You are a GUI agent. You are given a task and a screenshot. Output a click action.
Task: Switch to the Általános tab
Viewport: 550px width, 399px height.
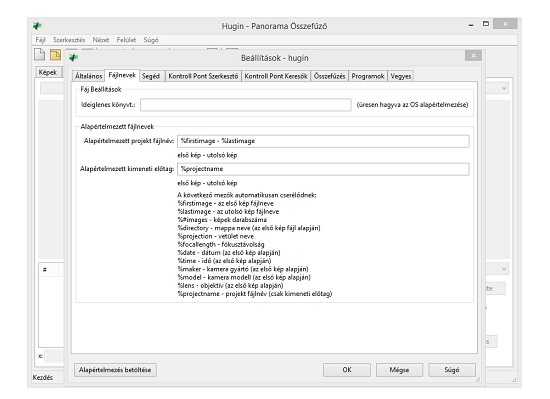pos(88,76)
